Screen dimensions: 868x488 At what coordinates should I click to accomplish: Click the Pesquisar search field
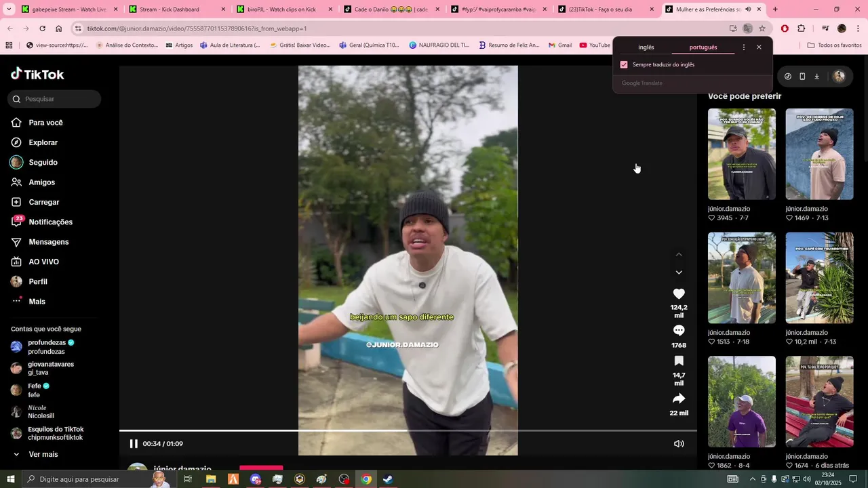tap(54, 99)
